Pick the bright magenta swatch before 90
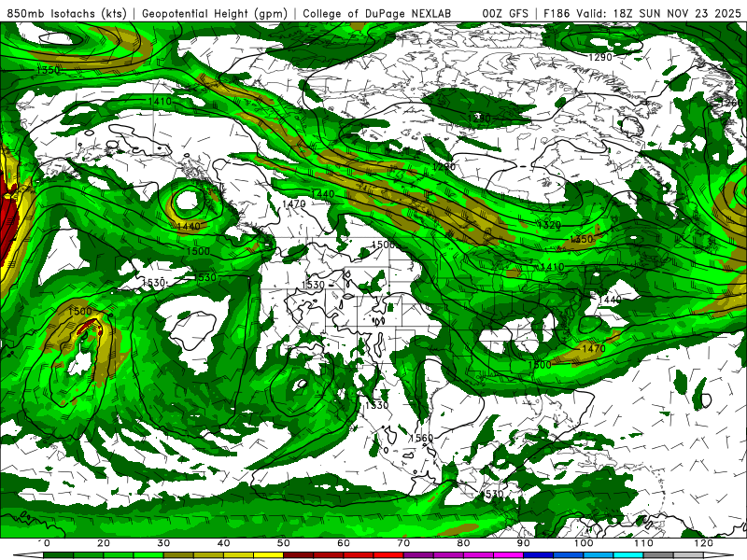 508,555
